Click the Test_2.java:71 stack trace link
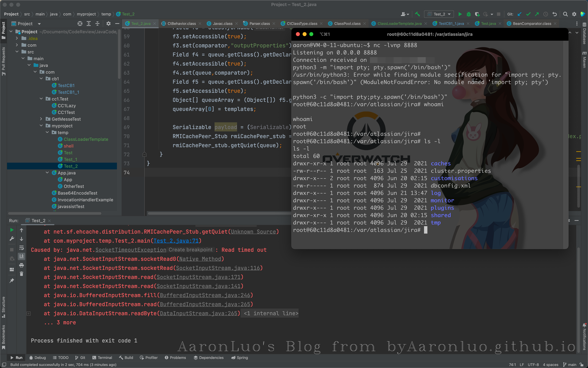Viewport: 588px width, 368px height. [176, 241]
